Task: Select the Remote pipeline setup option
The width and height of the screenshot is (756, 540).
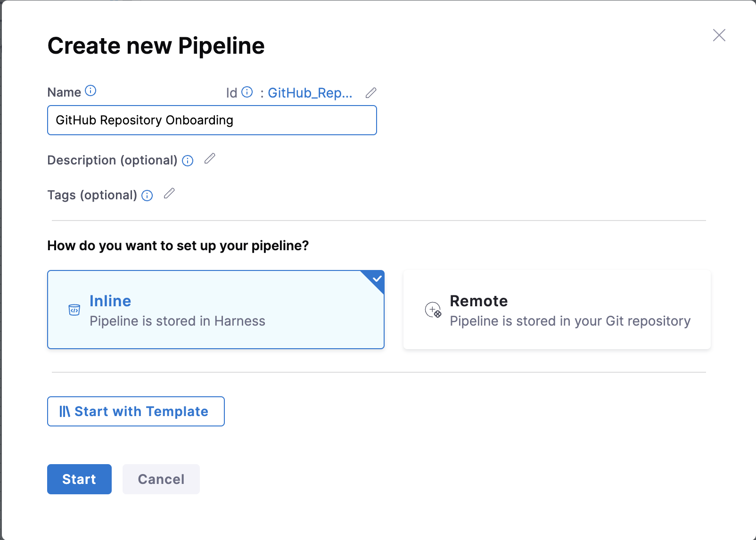Action: tap(557, 310)
